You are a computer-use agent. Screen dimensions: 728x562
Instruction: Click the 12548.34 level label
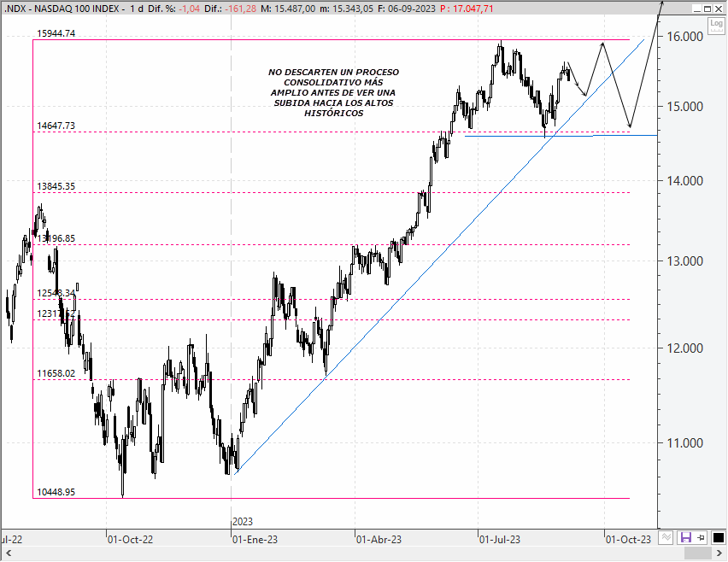pyautogui.click(x=56, y=293)
